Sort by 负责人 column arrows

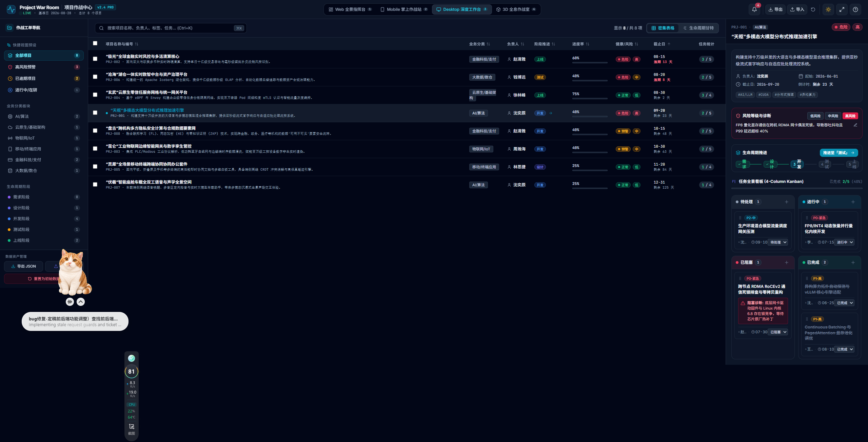point(522,44)
